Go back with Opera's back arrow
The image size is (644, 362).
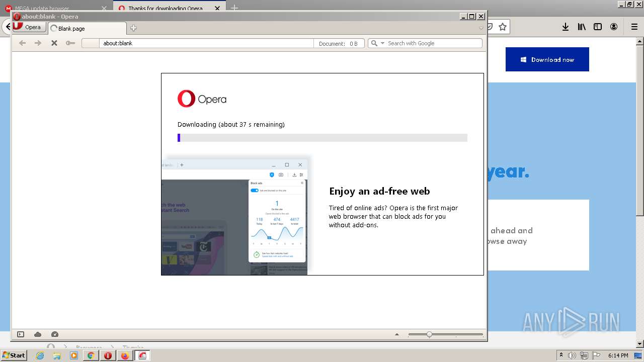(x=22, y=43)
